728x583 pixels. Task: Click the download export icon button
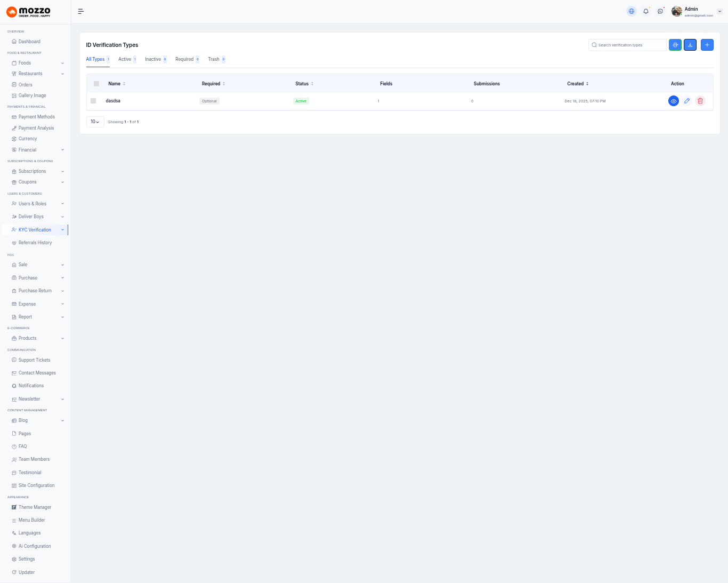click(x=690, y=45)
